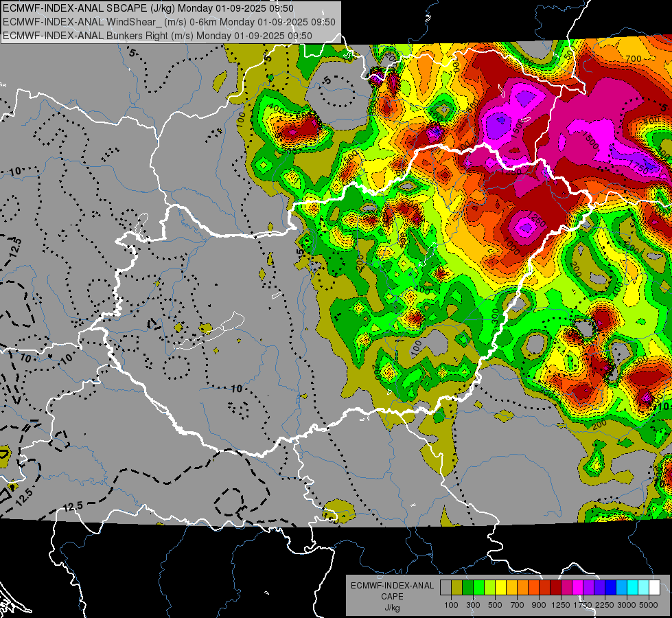Click the legend scale value 1250
672x618 pixels.
pos(561,605)
